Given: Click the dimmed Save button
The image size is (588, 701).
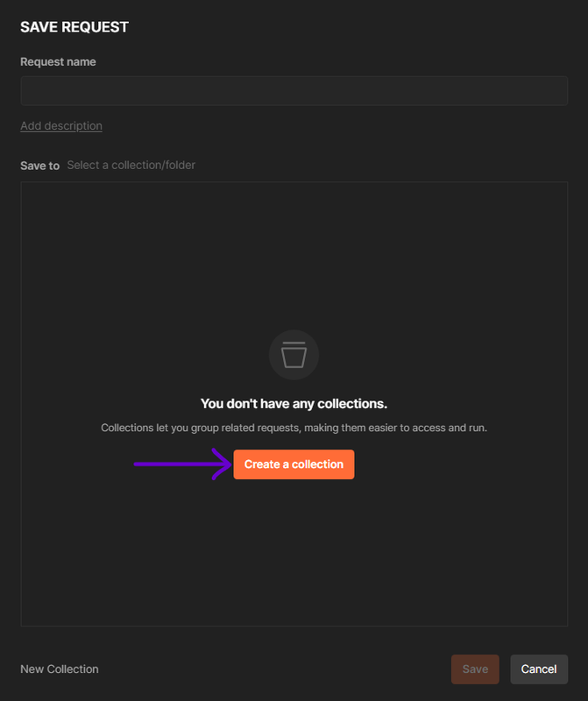Looking at the screenshot, I should (475, 669).
